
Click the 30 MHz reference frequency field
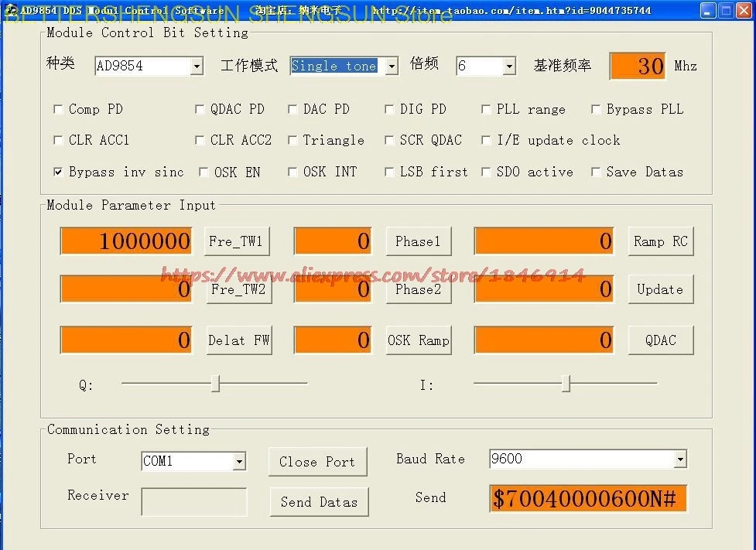click(638, 66)
